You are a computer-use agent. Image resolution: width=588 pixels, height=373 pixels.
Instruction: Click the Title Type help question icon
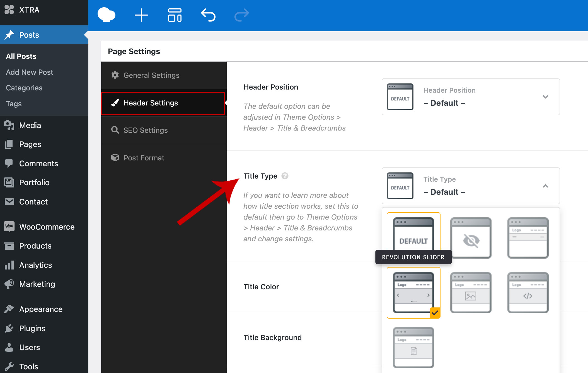285,176
